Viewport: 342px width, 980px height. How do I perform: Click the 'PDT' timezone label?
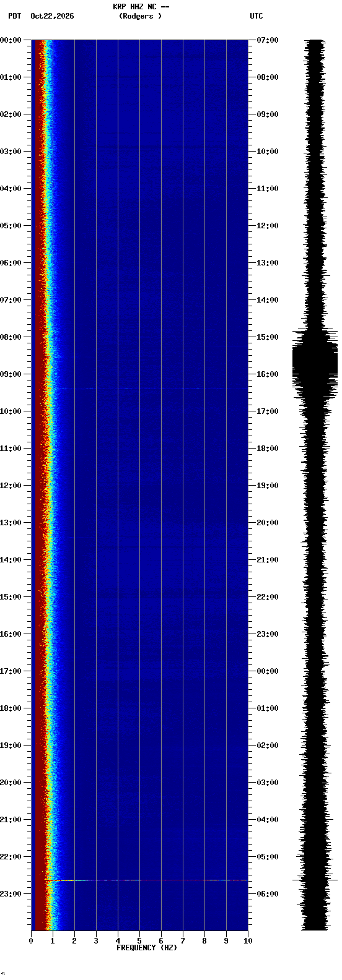[14, 16]
